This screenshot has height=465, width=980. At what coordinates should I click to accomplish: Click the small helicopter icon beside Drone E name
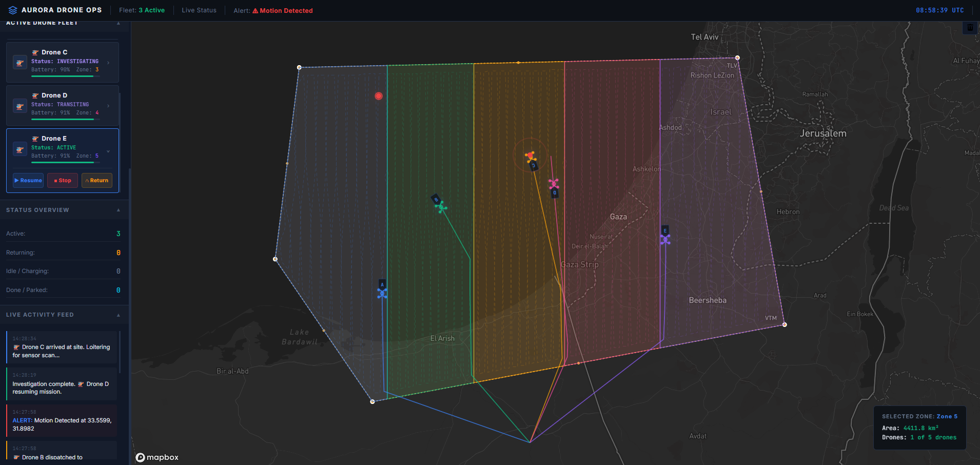(x=35, y=139)
